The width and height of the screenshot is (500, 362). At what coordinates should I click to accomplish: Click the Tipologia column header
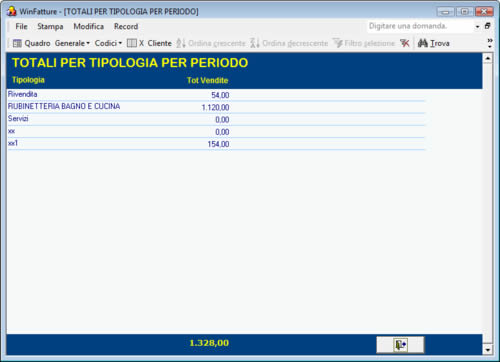[28, 80]
